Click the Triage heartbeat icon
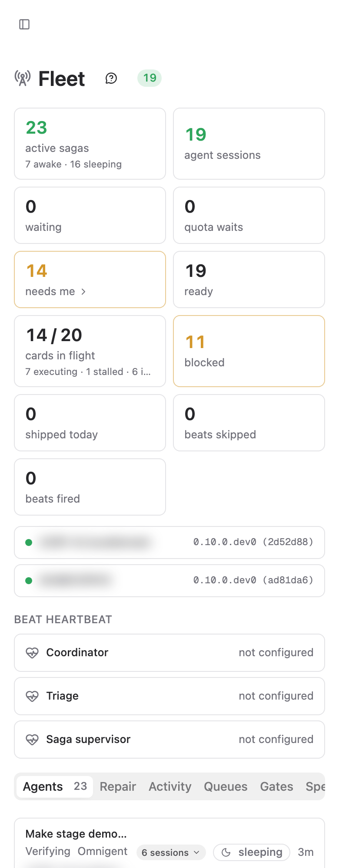The width and height of the screenshot is (339, 868). pyautogui.click(x=32, y=696)
